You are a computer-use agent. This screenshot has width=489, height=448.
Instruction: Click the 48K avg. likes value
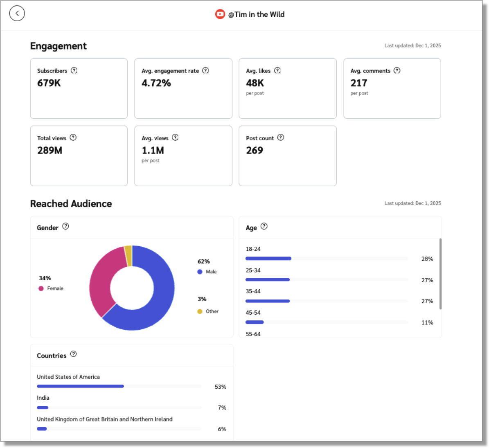pos(255,83)
